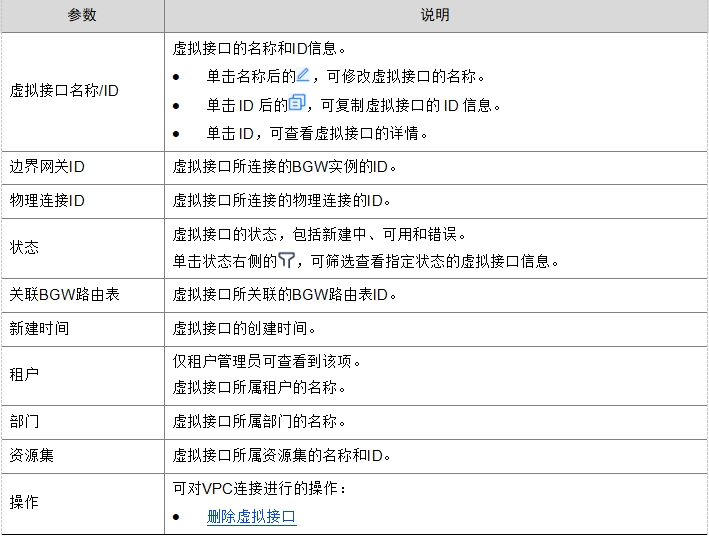Viewport: 709px width, 536px height.
Task: Click the 参数 column header
Action: tap(82, 15)
